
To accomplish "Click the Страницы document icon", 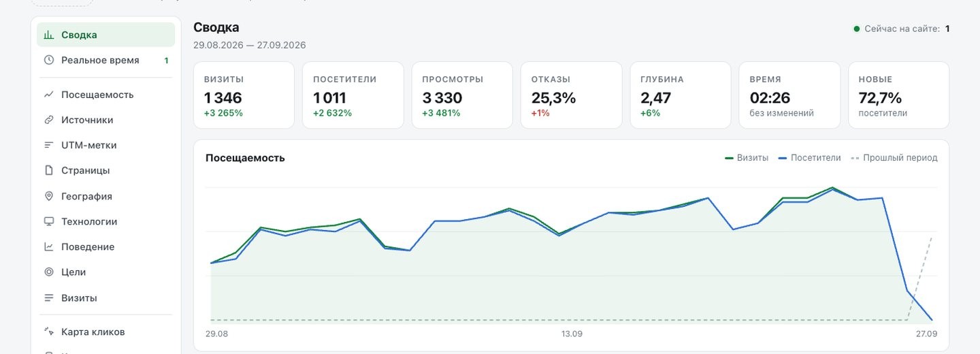I will (49, 170).
